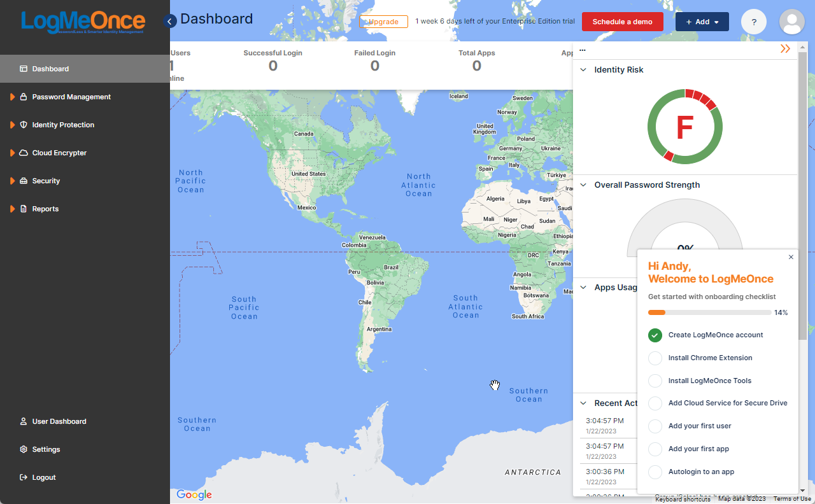The image size is (815, 504).
Task: Click the Identity Risk F grade donut
Action: pyautogui.click(x=685, y=127)
